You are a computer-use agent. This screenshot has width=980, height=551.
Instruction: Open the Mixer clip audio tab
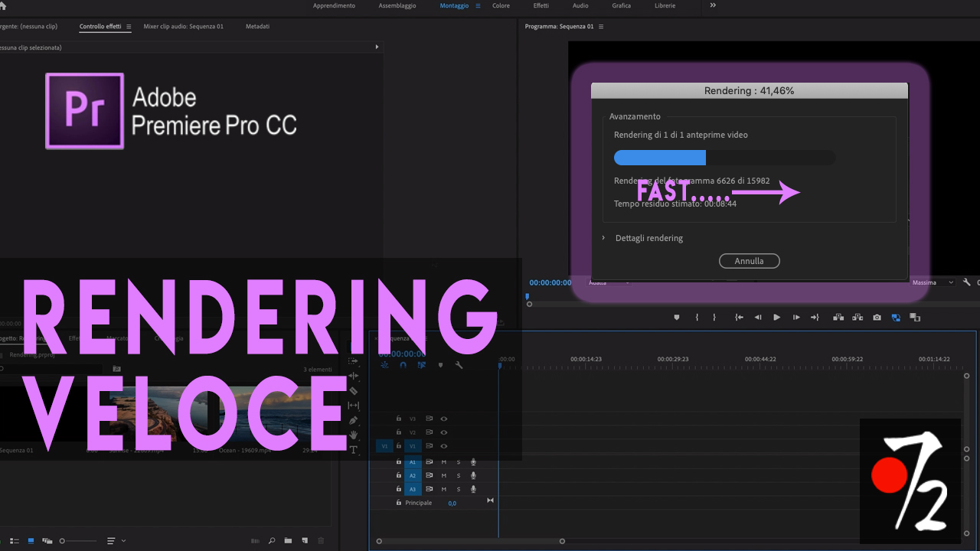tap(183, 27)
